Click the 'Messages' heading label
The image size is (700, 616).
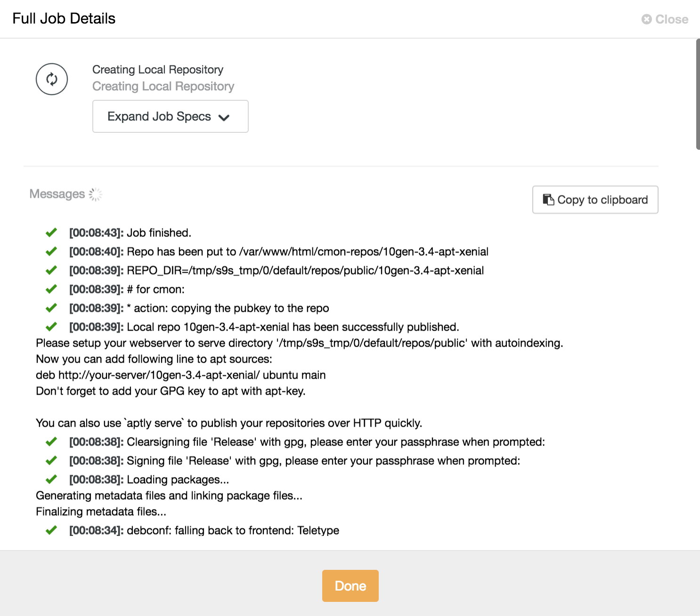click(57, 194)
